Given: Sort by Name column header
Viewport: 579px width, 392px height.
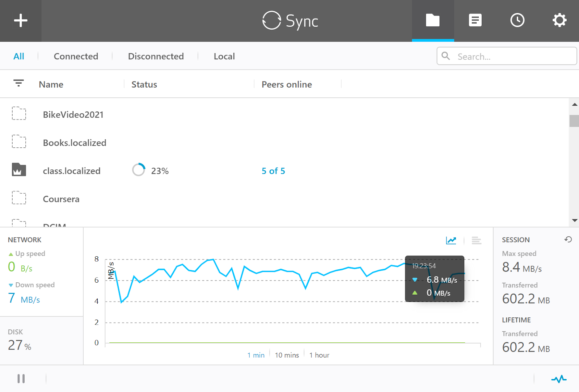Looking at the screenshot, I should [51, 84].
